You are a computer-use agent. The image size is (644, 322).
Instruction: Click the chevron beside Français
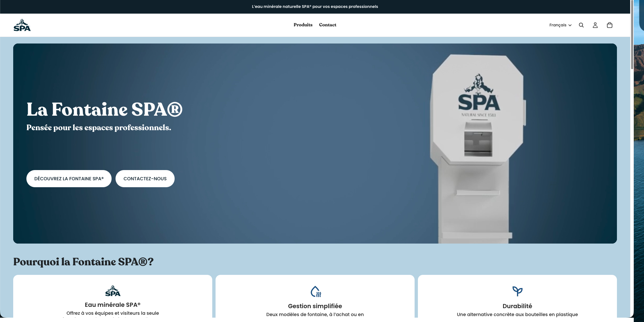pos(570,25)
